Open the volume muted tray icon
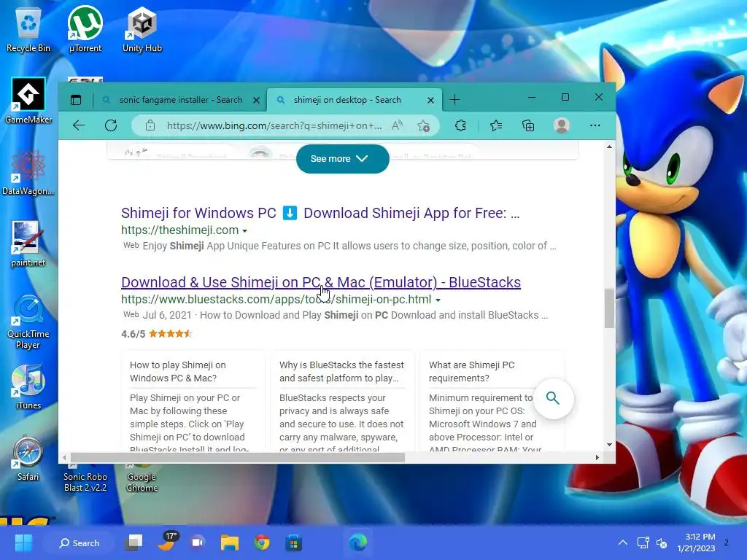Image resolution: width=747 pixels, height=560 pixels. point(662,542)
